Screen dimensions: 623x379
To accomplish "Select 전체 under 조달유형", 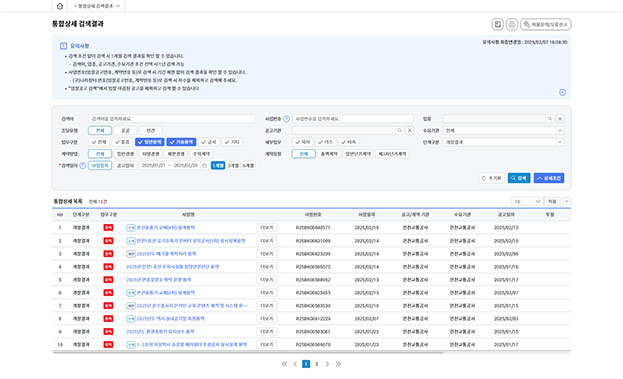I will point(100,130).
